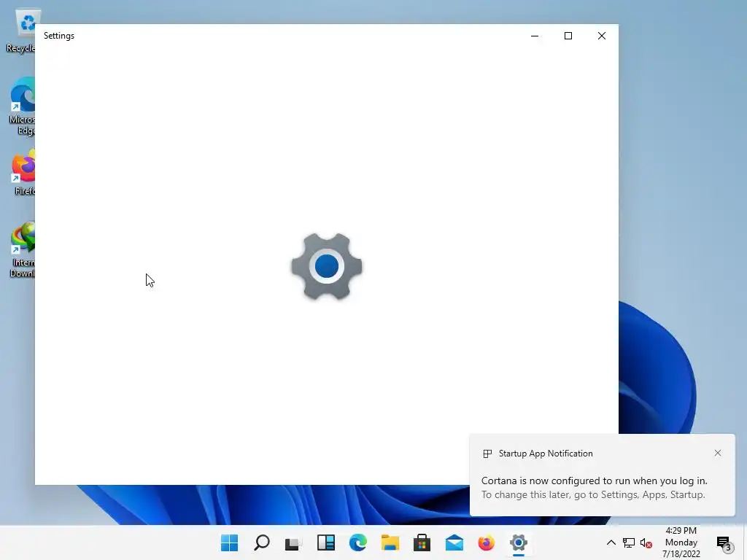This screenshot has width=747, height=560.
Task: Click the Settings window title text
Action: [59, 36]
